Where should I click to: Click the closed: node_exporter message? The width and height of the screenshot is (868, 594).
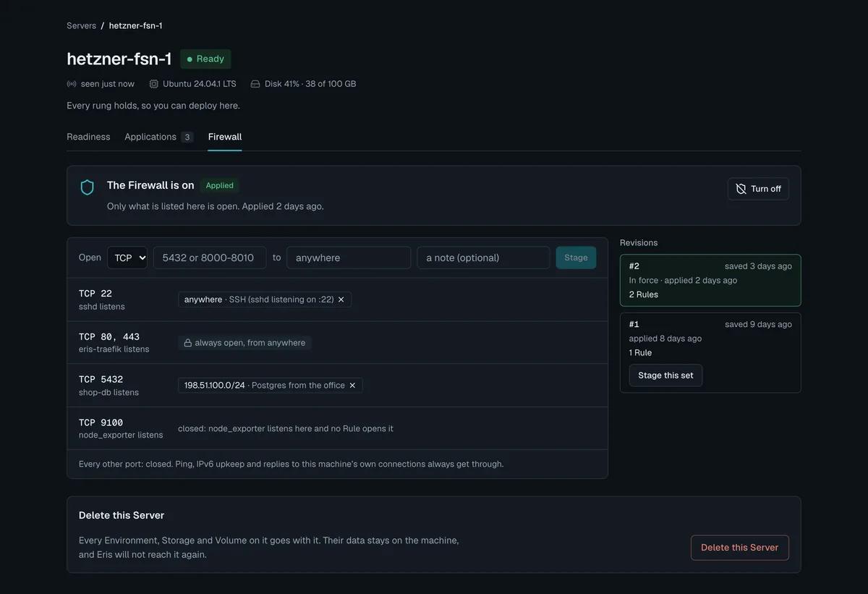click(286, 428)
